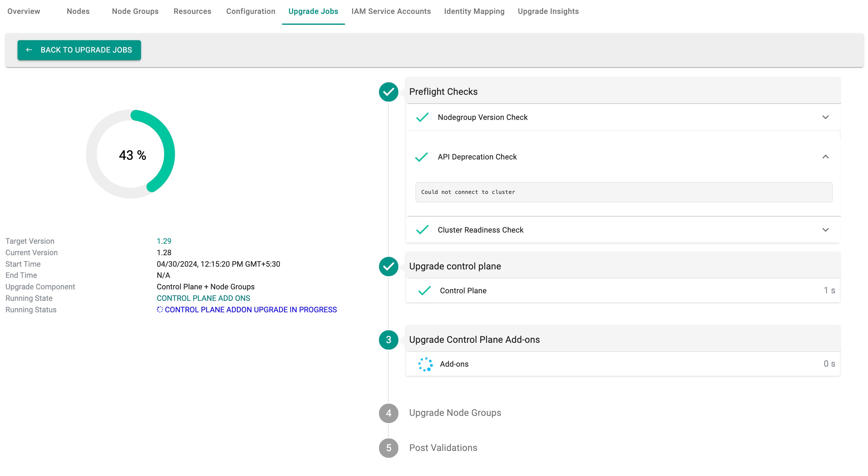Click the Upgrade Component label
Image resolution: width=868 pixels, height=476 pixels.
click(x=40, y=287)
